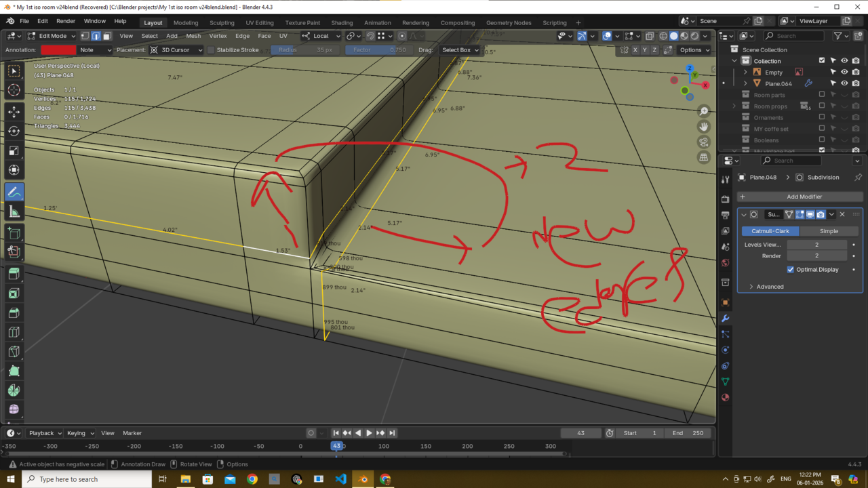This screenshot has width=868, height=488.
Task: Hide the Empty object using eye icon
Action: [844, 72]
